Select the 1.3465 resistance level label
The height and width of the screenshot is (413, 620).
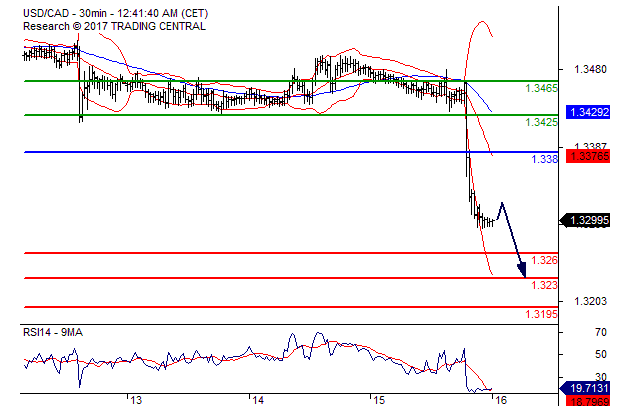[541, 88]
